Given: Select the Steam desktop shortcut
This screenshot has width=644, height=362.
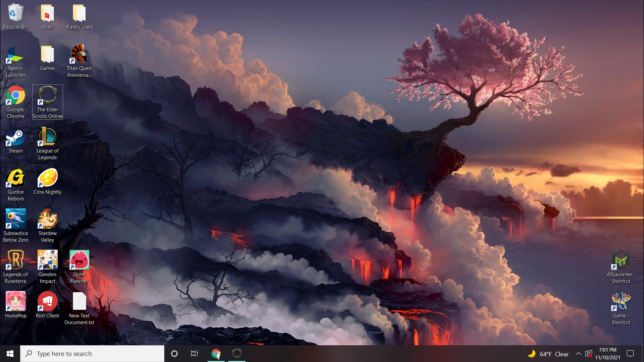Looking at the screenshot, I should click(15, 140).
